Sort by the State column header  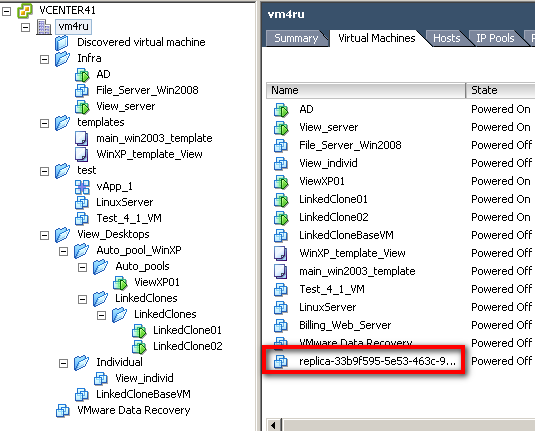pos(500,90)
